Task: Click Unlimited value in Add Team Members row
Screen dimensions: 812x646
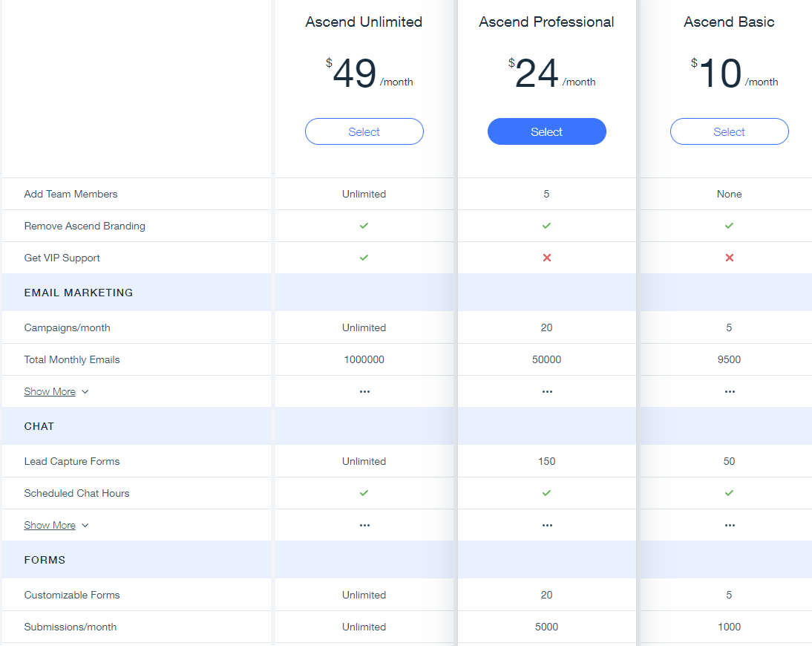Action: coord(364,194)
